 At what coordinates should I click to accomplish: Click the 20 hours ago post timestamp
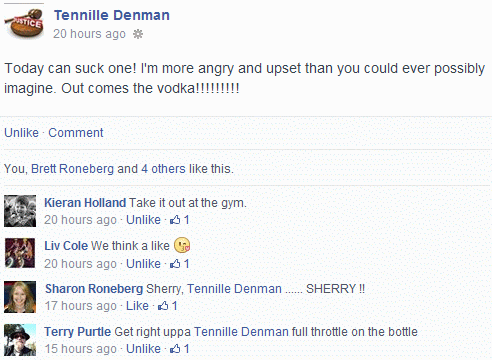89,34
